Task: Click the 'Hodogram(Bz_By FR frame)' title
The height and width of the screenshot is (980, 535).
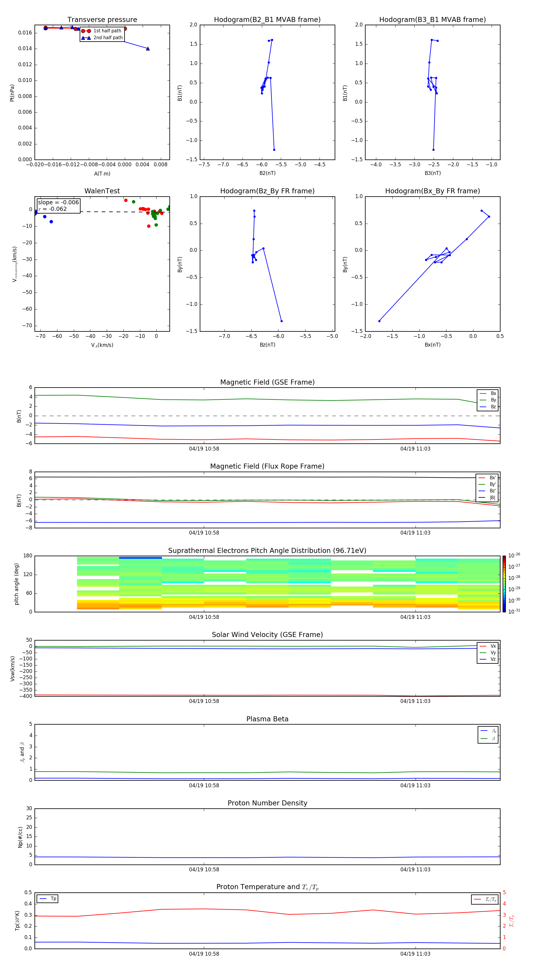Action: tap(267, 191)
